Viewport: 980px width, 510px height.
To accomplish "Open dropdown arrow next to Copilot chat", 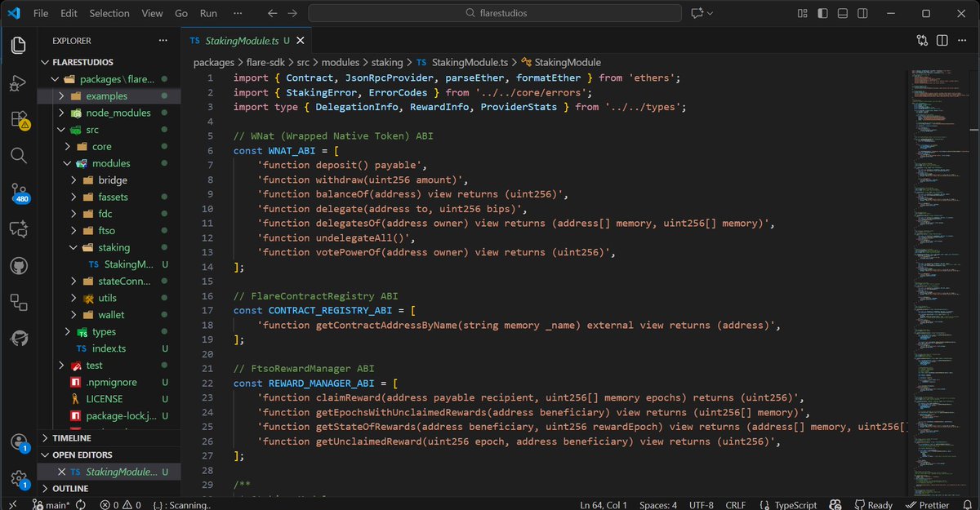I will click(x=710, y=13).
